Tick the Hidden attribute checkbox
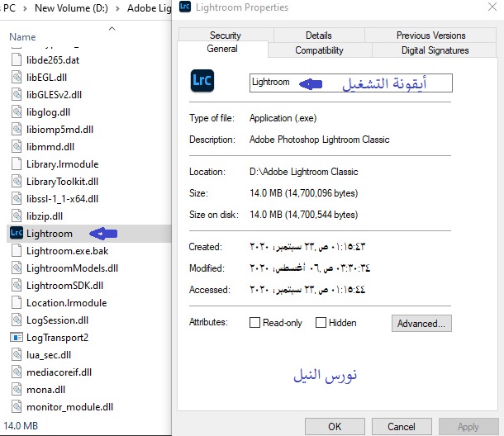The image size is (504, 436). pos(321,323)
